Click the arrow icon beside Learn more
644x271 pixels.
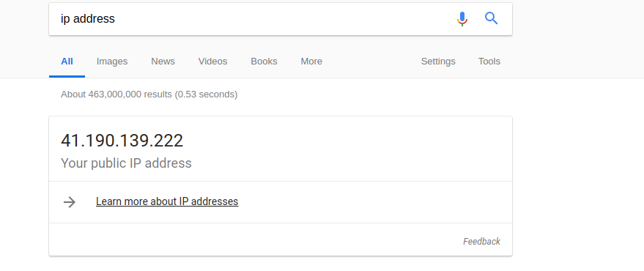(x=70, y=202)
